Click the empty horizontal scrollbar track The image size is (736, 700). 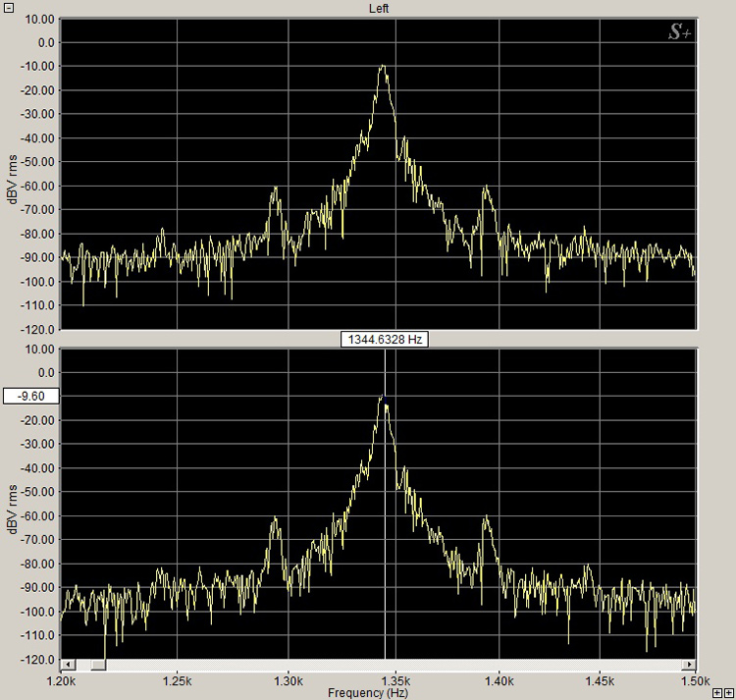[393, 665]
